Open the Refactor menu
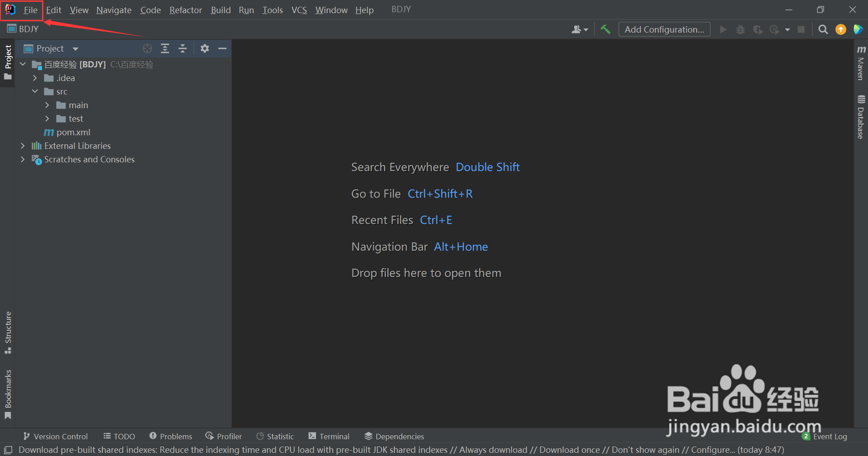 pyautogui.click(x=185, y=10)
